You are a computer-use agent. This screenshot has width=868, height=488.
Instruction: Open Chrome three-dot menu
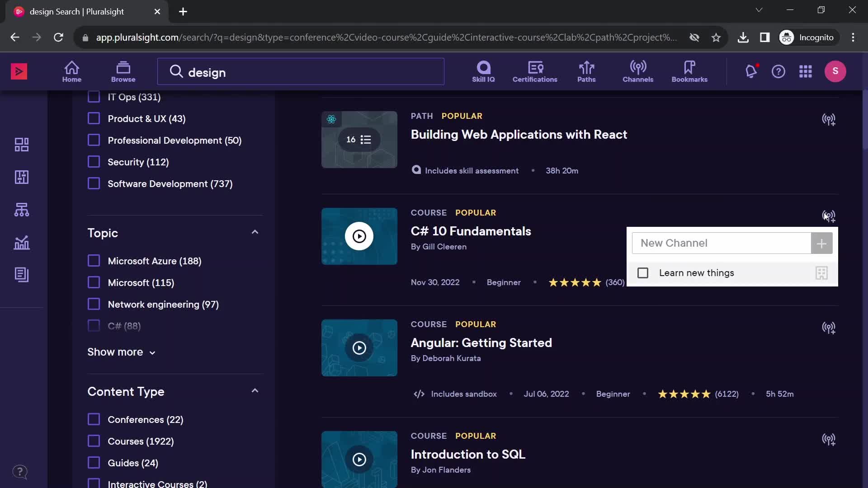pos(853,38)
